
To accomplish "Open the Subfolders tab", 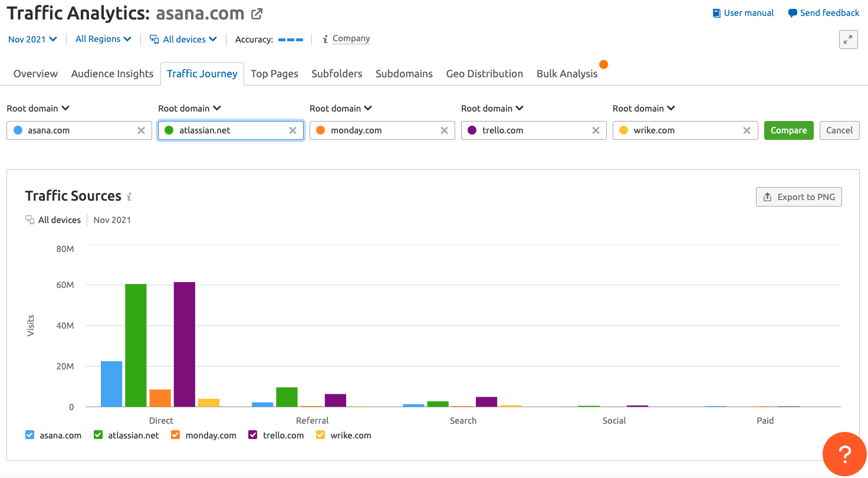I will (337, 74).
